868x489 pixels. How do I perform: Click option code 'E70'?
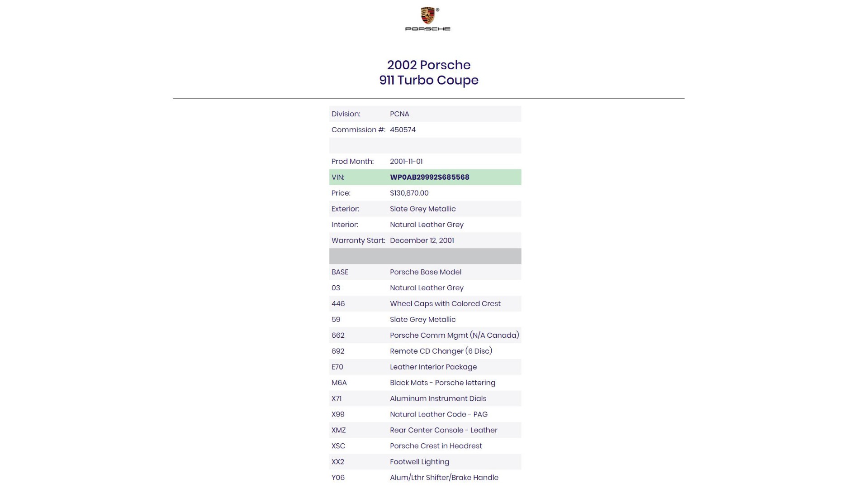tap(337, 367)
